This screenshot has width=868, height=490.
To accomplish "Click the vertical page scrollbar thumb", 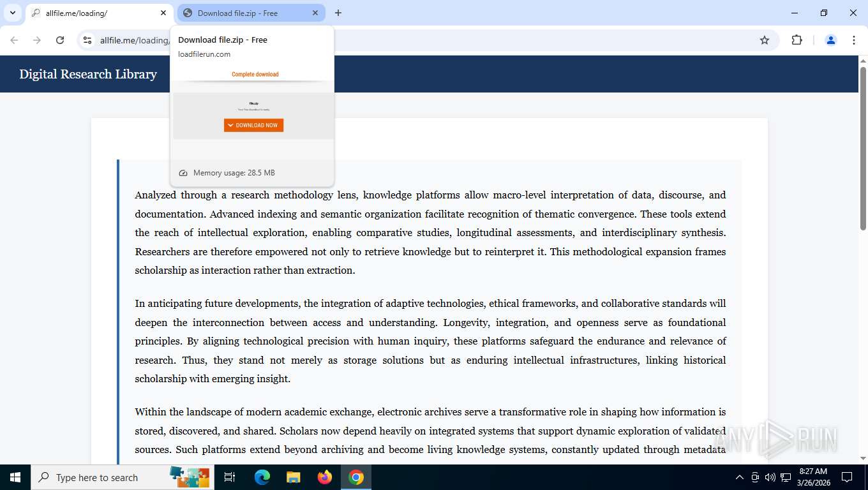I will pos(863,148).
